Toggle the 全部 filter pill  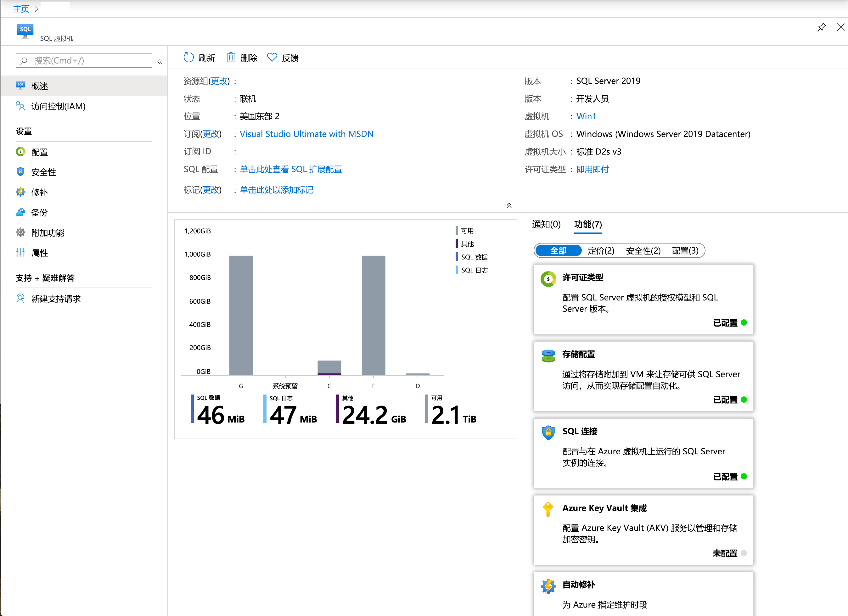[x=558, y=250]
